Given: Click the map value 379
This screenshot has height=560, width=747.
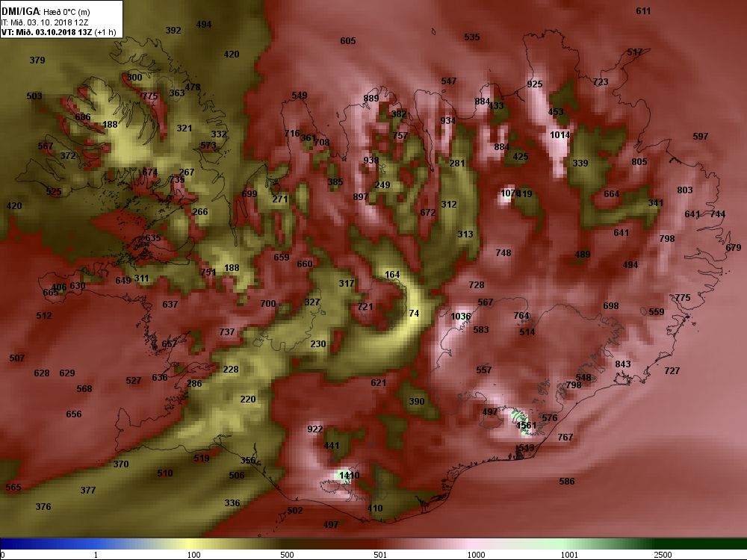Looking at the screenshot, I should point(37,60).
